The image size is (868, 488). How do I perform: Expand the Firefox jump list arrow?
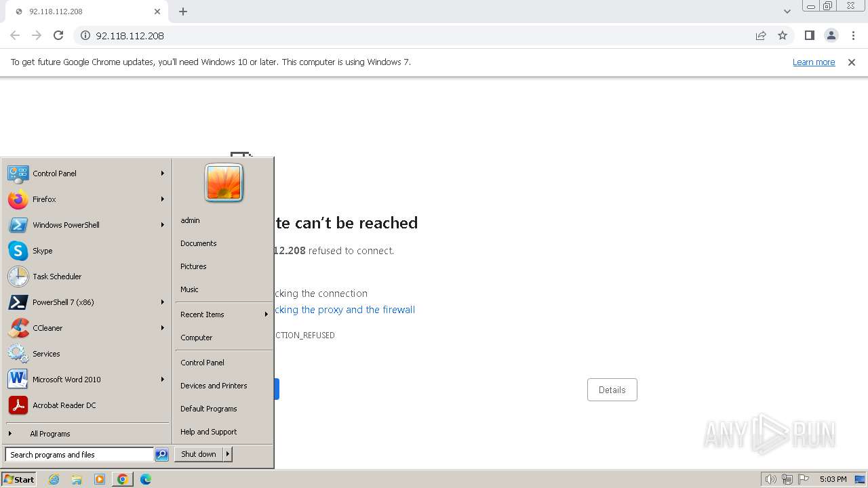[x=163, y=199]
